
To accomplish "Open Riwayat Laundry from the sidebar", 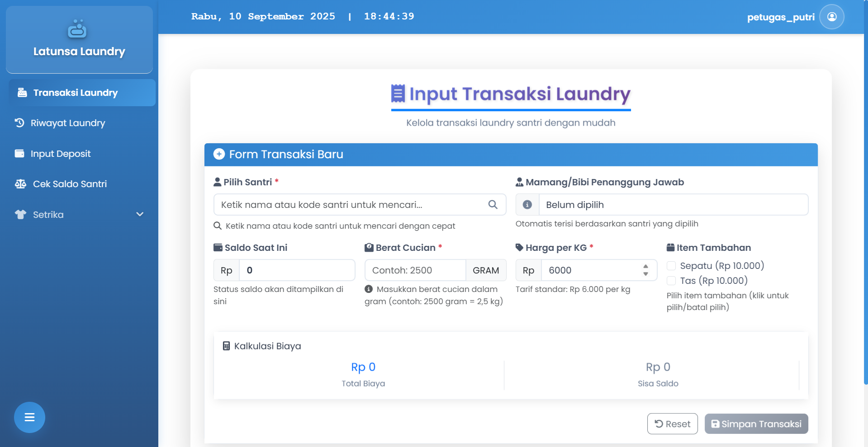I will [68, 123].
